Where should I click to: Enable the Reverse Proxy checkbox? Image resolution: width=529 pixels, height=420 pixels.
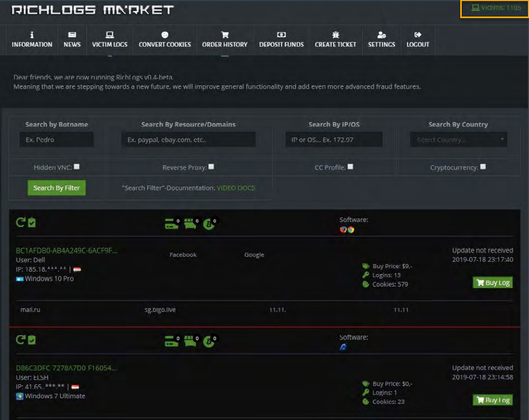point(211,167)
